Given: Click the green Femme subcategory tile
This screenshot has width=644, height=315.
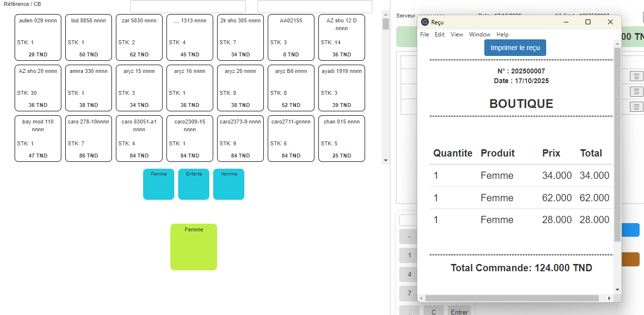Looking at the screenshot, I should click(x=193, y=247).
